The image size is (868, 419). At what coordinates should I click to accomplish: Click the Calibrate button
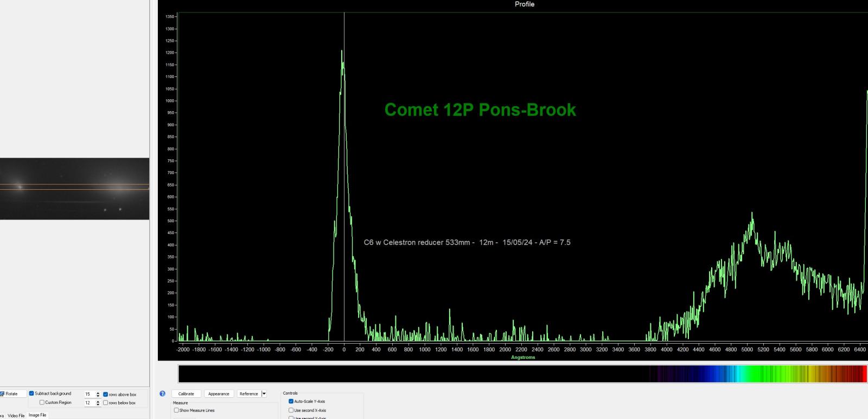click(x=186, y=394)
